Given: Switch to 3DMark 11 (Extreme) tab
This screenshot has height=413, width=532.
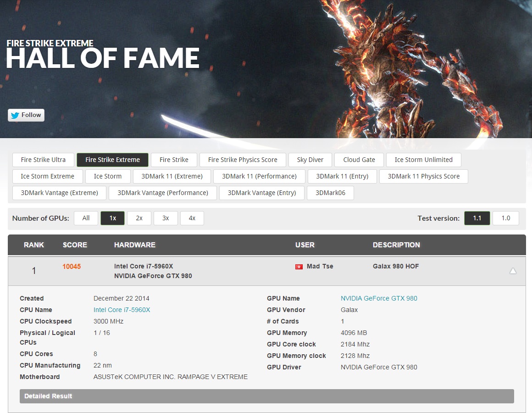Looking at the screenshot, I should point(172,177).
